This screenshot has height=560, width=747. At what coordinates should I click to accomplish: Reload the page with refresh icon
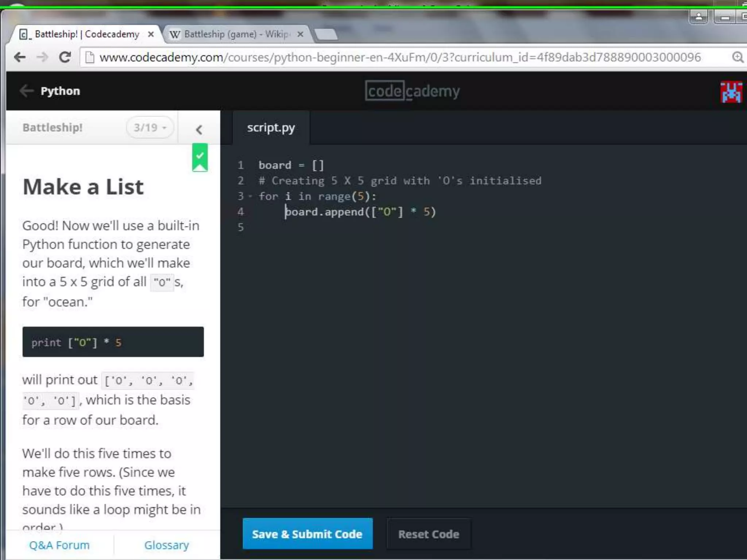65,57
